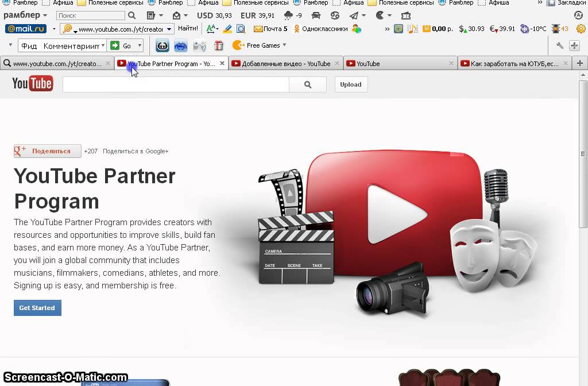This screenshot has height=386, width=588.
Task: Click the traffic light icon showing 43
Action: click(556, 29)
